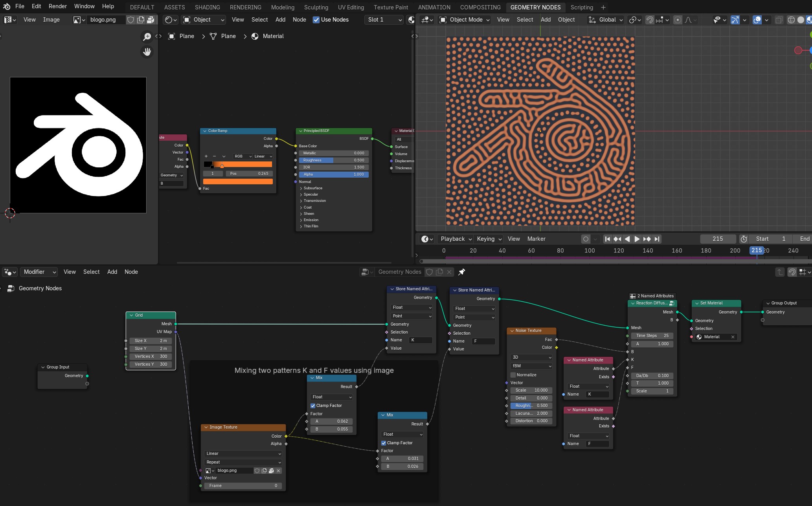This screenshot has height=506, width=812.
Task: Play the animation forward
Action: [637, 239]
